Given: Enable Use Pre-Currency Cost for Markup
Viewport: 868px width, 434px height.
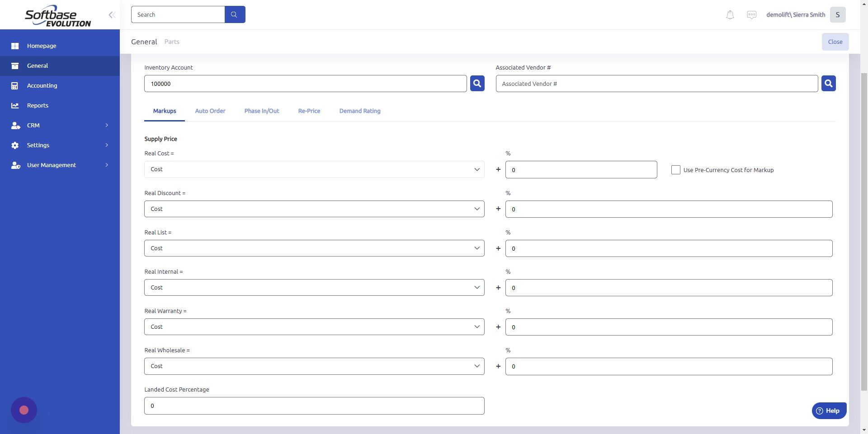Looking at the screenshot, I should 675,170.
